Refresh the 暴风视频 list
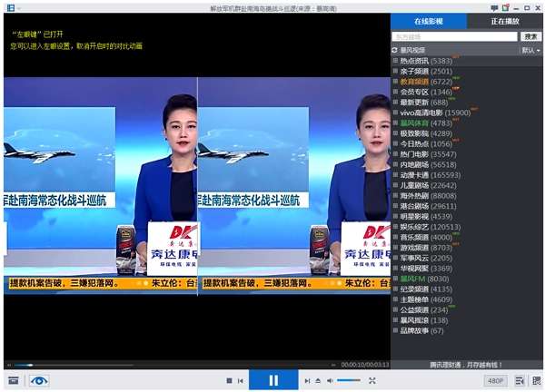The image size is (545, 392). [394, 51]
